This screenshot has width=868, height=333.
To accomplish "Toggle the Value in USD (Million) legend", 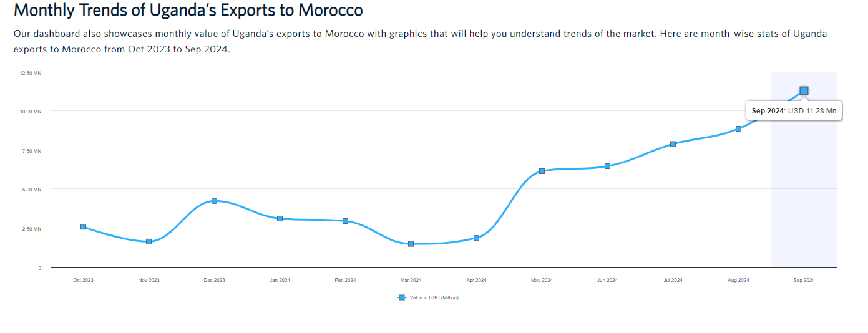I will tap(434, 298).
